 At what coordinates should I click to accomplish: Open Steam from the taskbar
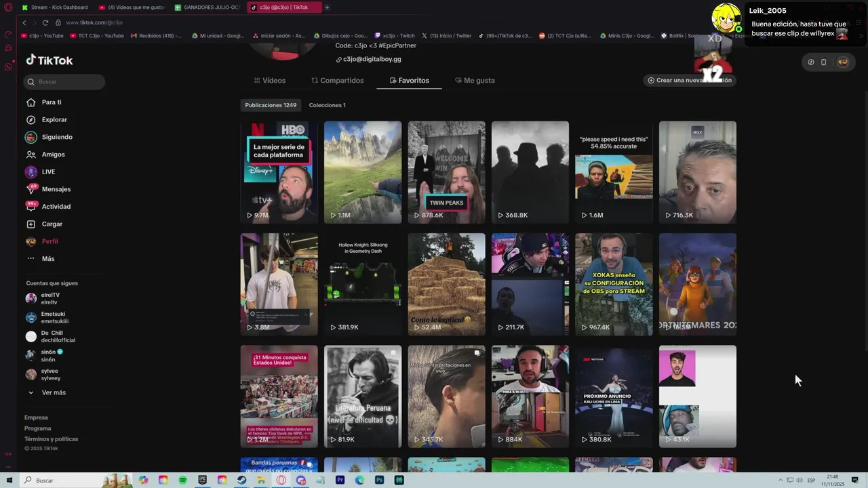pyautogui.click(x=242, y=480)
